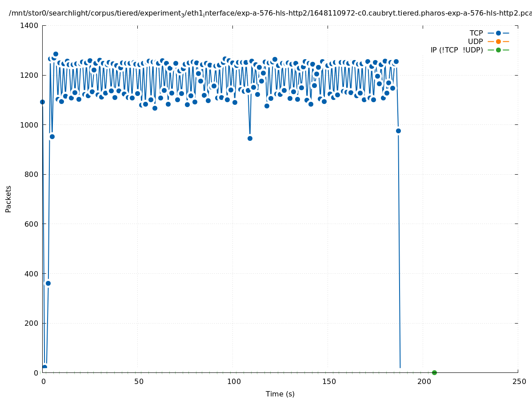This screenshot has height=400, width=532.
Task: Click the TCP dip point near 108 seconds
Action: (x=250, y=138)
